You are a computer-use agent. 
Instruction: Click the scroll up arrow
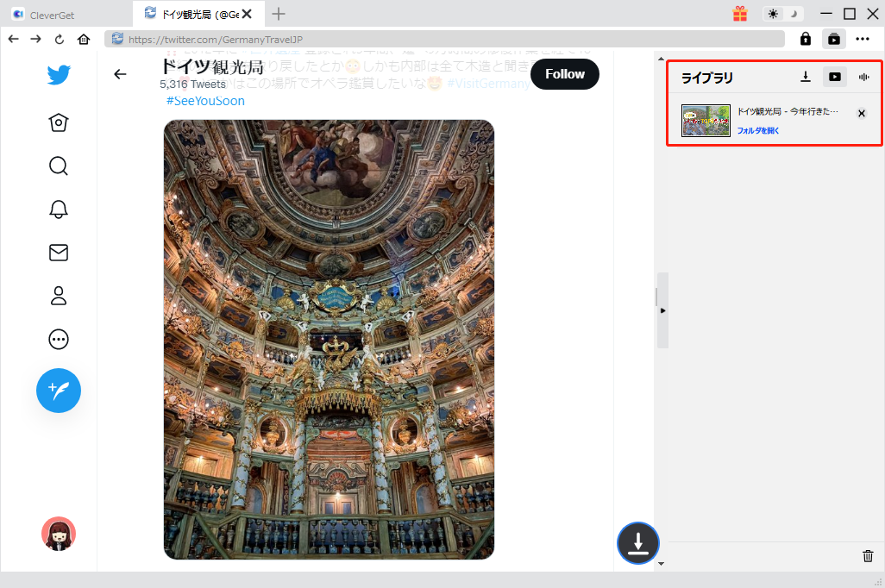coord(661,59)
